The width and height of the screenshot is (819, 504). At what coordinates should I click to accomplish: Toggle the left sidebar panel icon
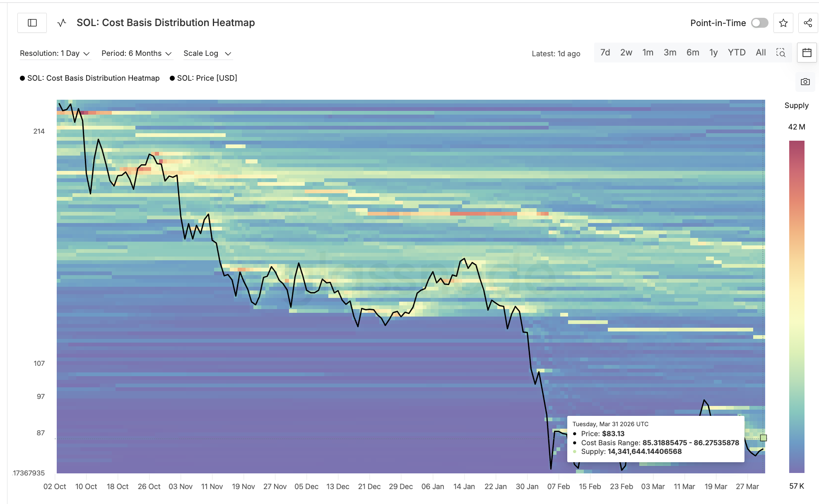[x=31, y=23]
